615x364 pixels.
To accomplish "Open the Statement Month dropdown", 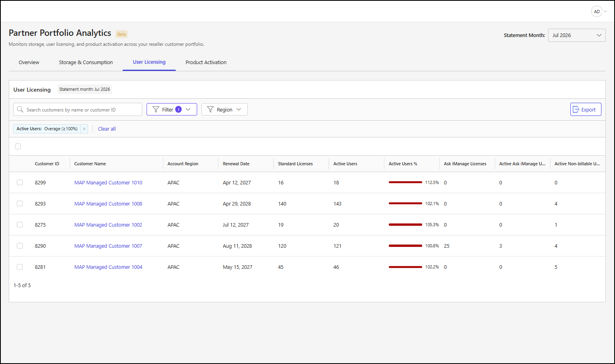I will tap(577, 35).
